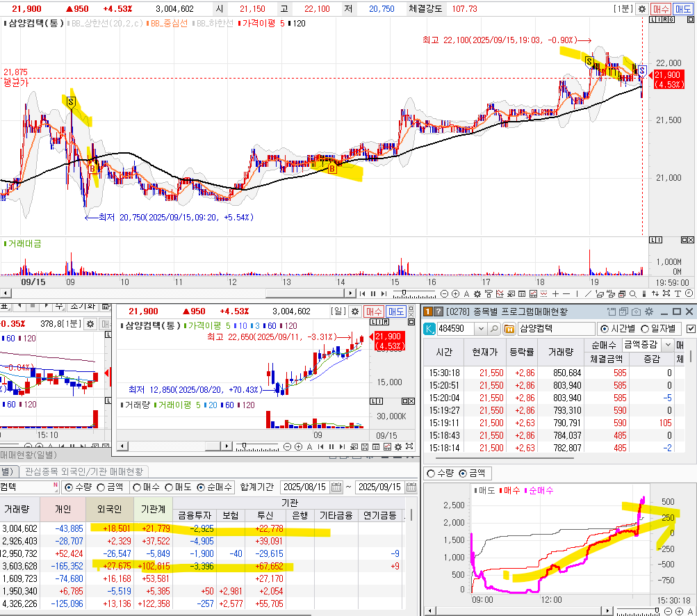This screenshot has height=616, width=697.
Task: Zoom in main chart with plus circle
Action: (456, 293)
